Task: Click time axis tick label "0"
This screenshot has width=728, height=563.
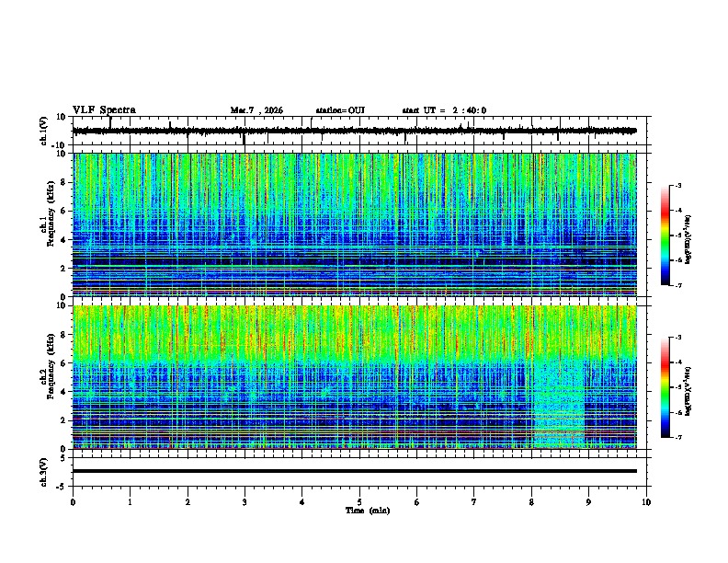Action: 73,502
